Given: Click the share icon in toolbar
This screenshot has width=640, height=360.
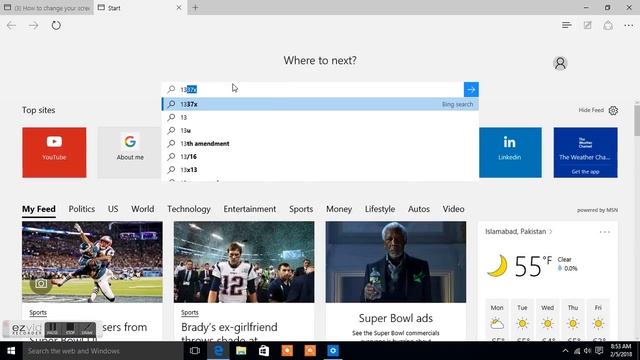Looking at the screenshot, I should 608,25.
